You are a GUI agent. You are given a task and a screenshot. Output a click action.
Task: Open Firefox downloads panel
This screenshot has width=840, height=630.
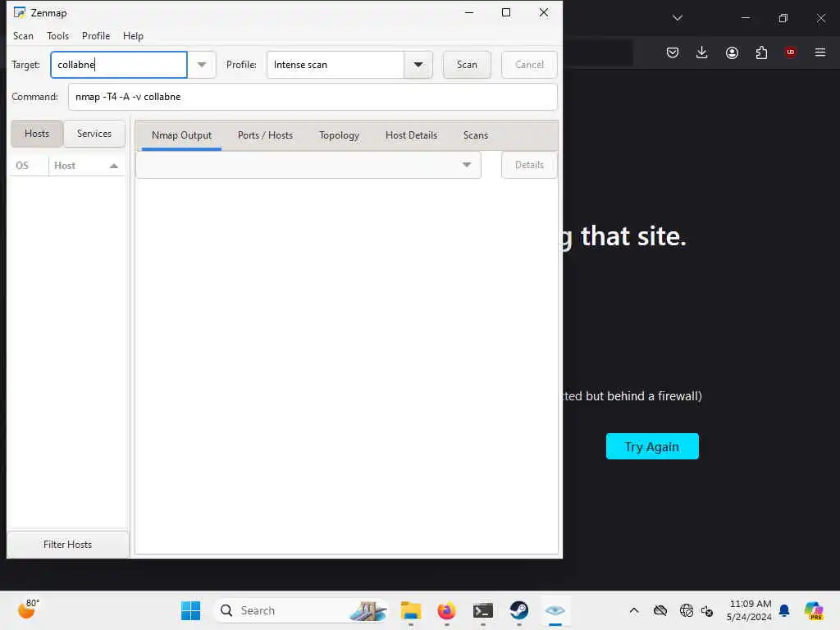(702, 52)
